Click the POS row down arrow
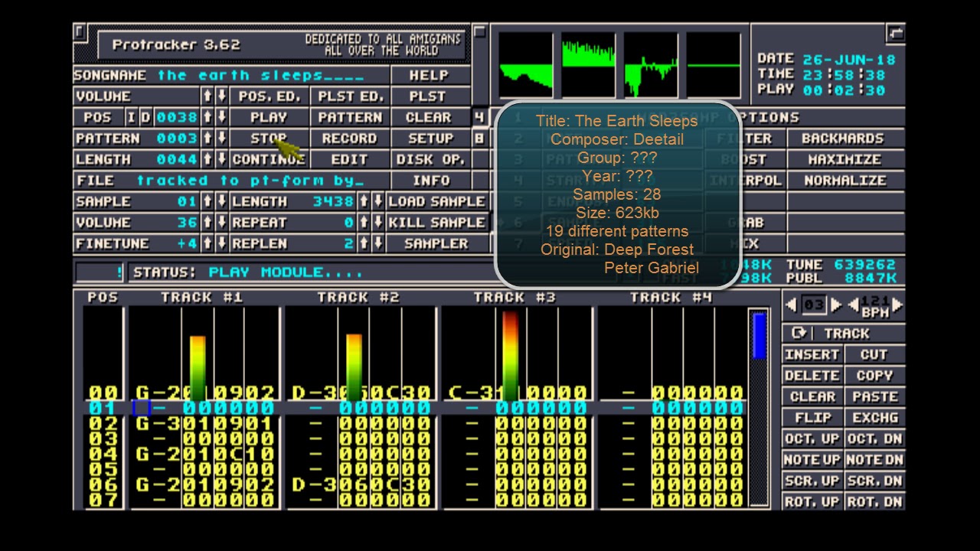 (x=221, y=118)
